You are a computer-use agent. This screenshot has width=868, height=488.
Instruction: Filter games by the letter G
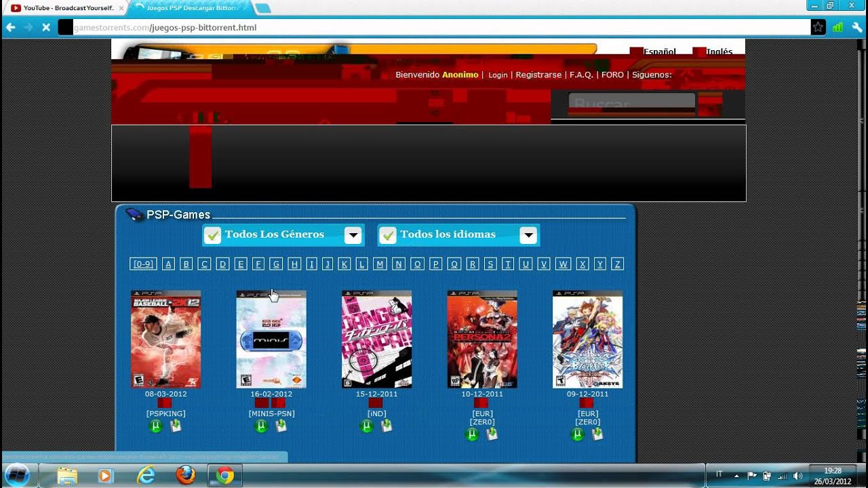[275, 264]
